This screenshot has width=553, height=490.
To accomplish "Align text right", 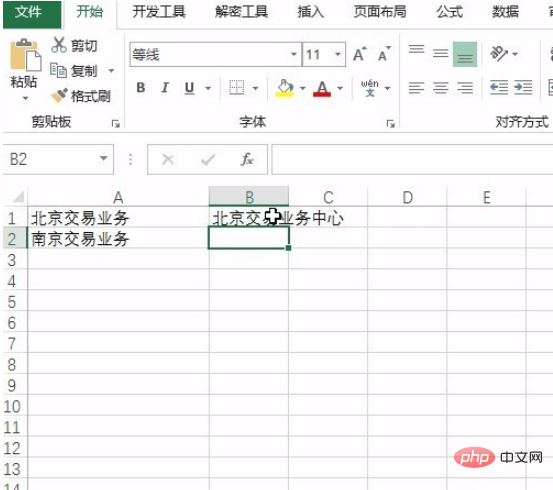I will 465,87.
